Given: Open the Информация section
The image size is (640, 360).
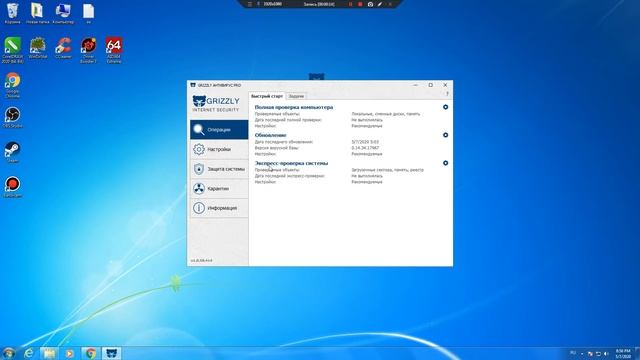Looking at the screenshot, I should (219, 208).
